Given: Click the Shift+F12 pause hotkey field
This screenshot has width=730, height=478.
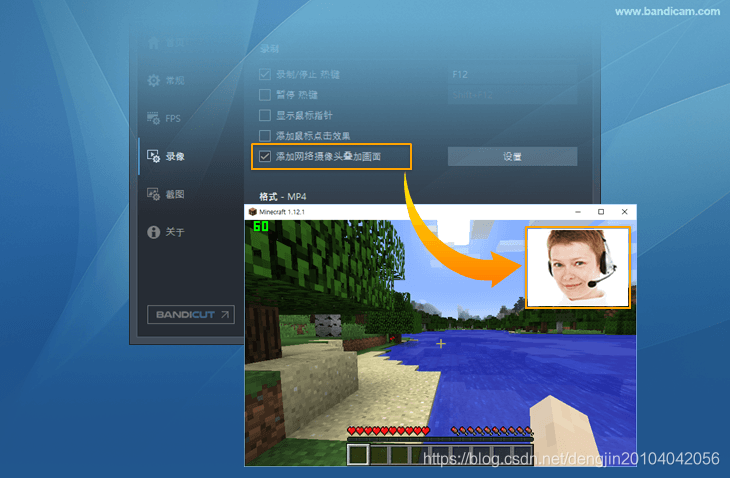Looking at the screenshot, I should pos(513,95).
